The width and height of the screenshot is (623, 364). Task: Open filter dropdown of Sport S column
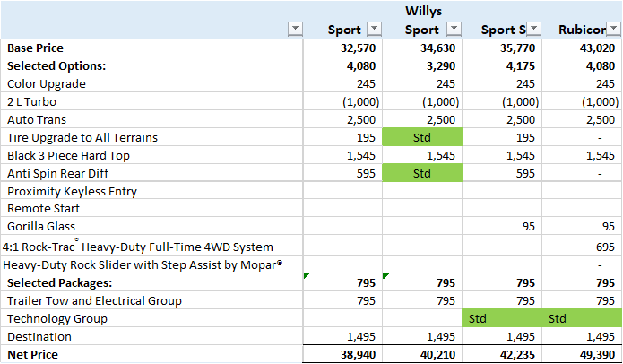coord(533,29)
